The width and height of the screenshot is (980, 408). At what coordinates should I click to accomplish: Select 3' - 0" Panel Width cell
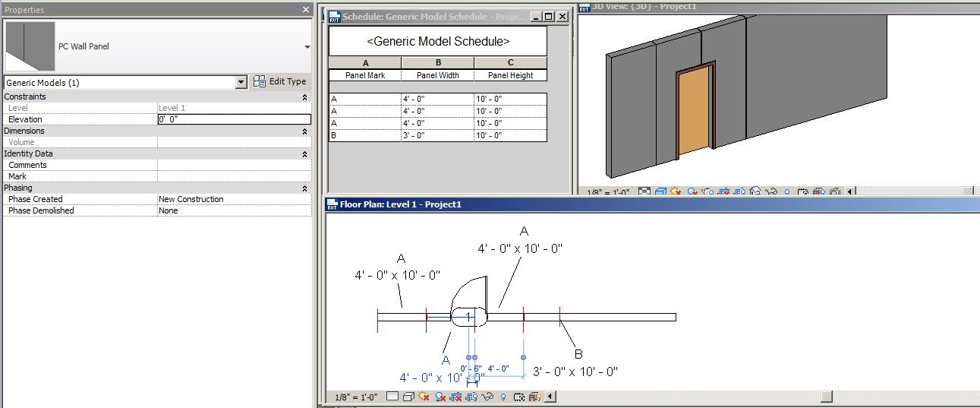click(438, 135)
